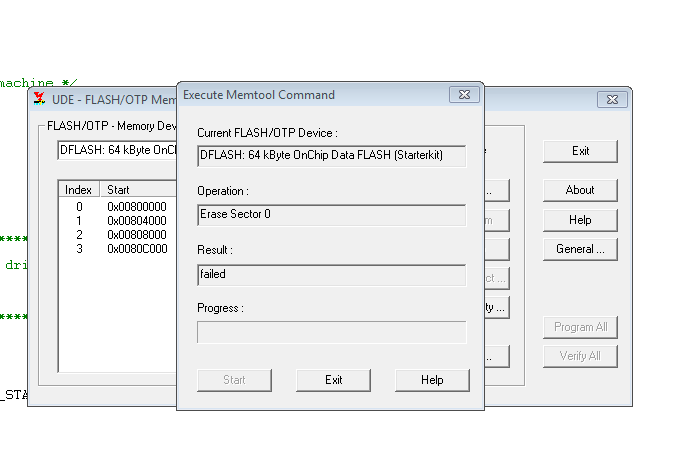Click Help in Execute Memtool Command dialog
The height and width of the screenshot is (464, 694).
[432, 380]
